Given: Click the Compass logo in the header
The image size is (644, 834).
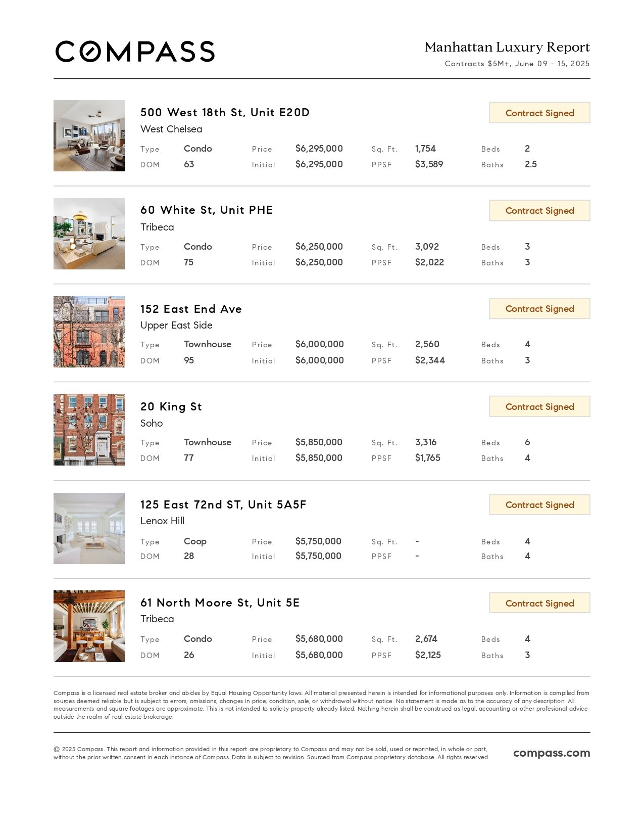Looking at the screenshot, I should pyautogui.click(x=135, y=52).
